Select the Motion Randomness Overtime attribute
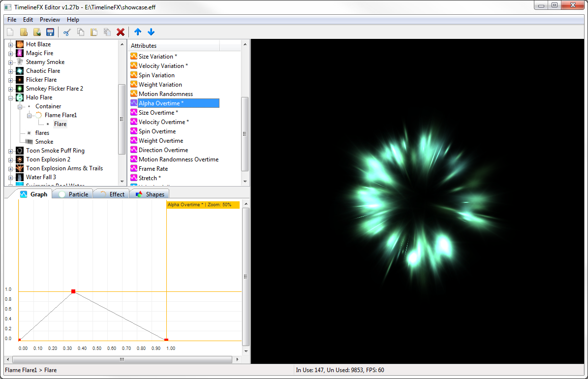 179,159
